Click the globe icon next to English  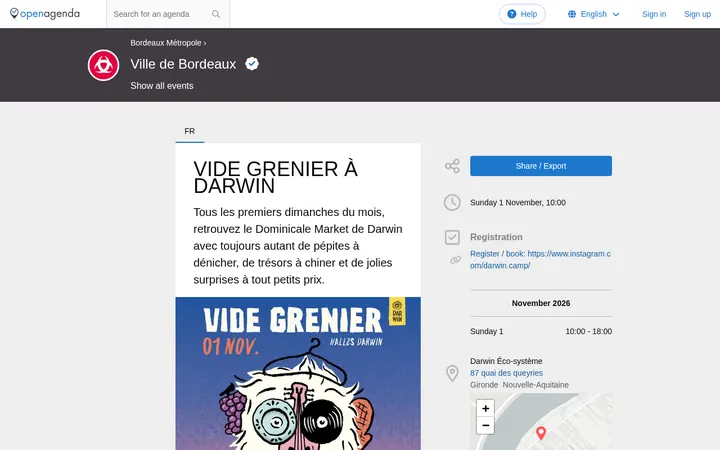572,14
